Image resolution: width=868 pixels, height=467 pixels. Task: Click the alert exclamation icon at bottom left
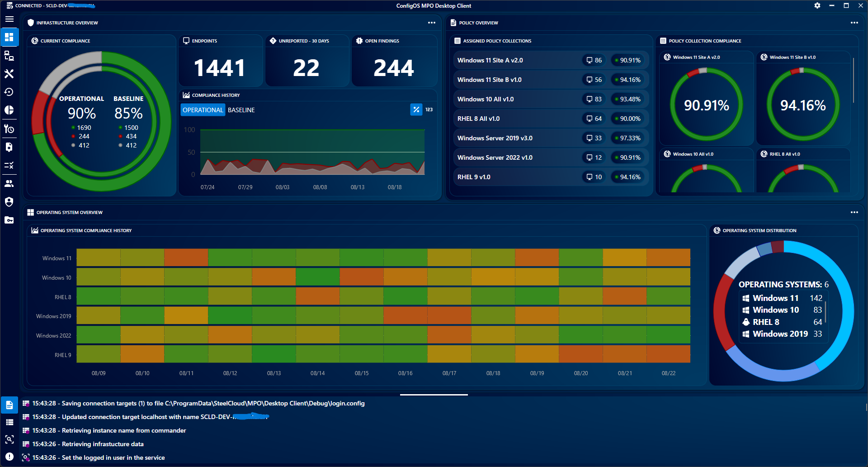[x=9, y=457]
